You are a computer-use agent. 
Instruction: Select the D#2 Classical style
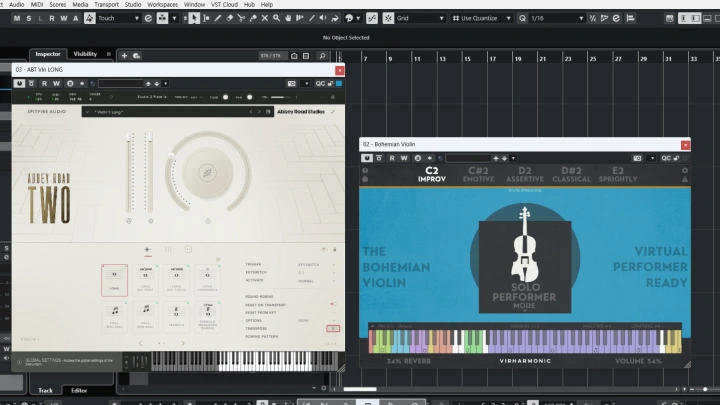point(571,174)
